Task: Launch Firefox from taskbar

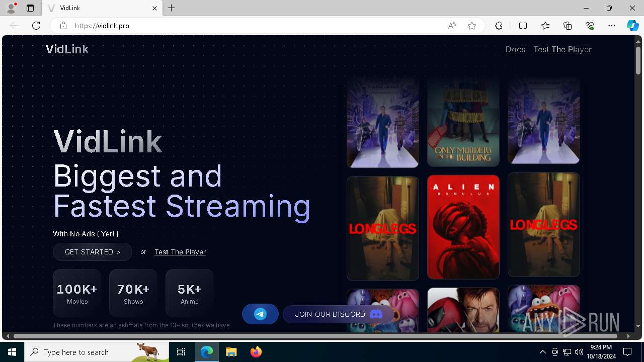Action: [256, 352]
